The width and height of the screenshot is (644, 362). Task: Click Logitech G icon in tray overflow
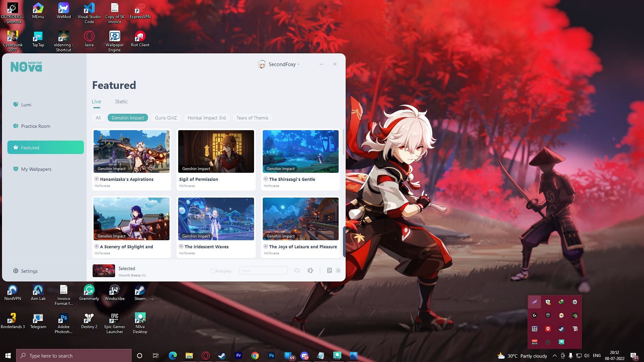pos(535,315)
